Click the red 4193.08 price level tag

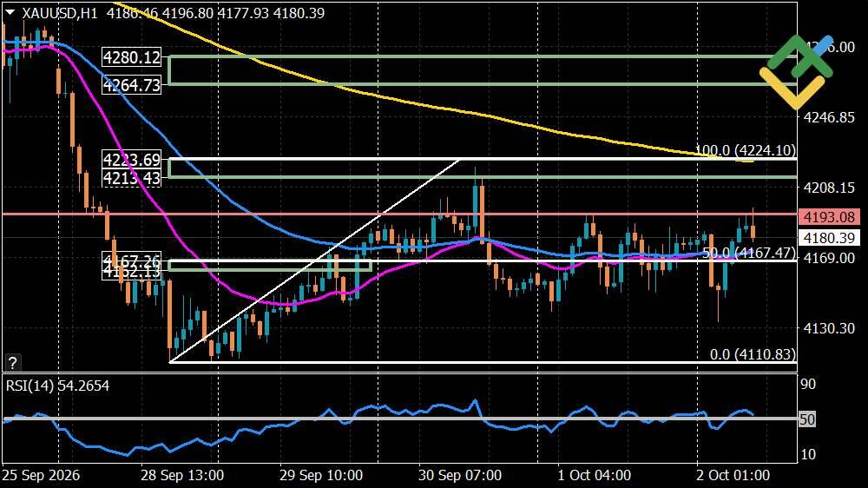click(x=829, y=216)
